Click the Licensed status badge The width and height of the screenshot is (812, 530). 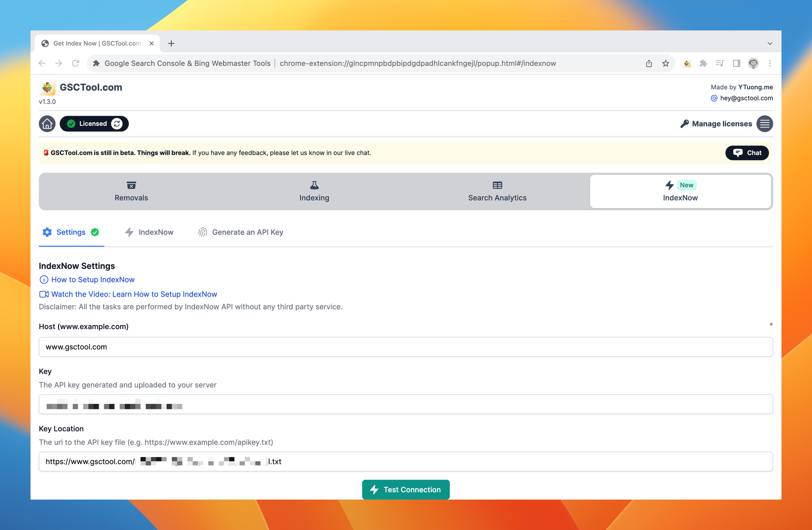(x=94, y=124)
